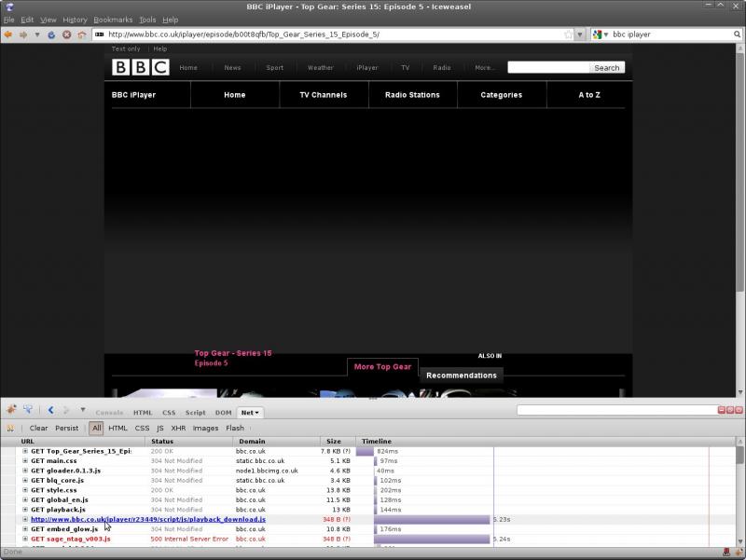
Task: Bookmark this page with the star icon
Action: point(568,34)
